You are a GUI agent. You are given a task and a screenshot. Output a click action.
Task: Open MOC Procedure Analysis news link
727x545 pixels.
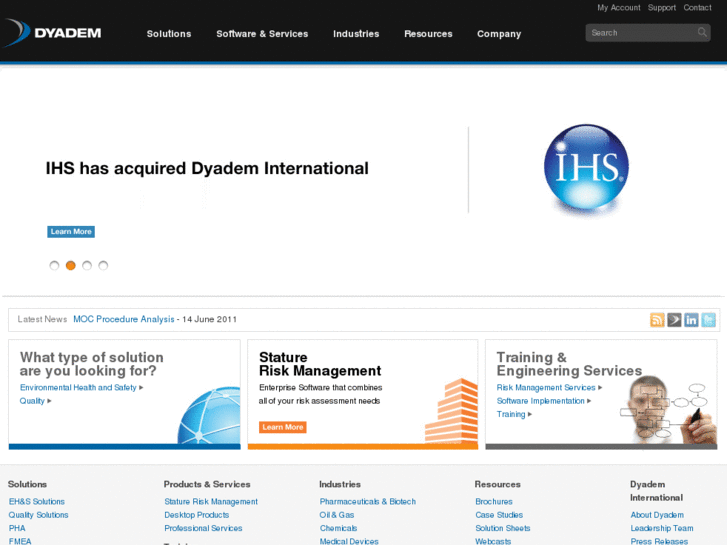point(123,320)
